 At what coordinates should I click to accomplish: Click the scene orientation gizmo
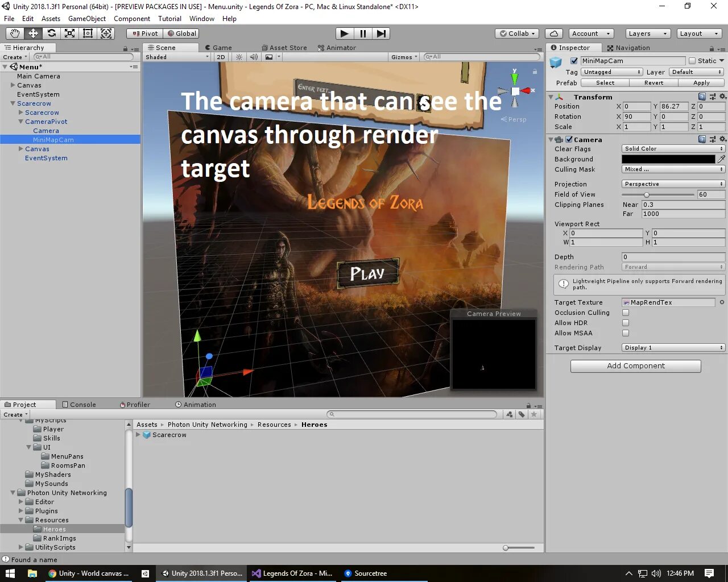point(515,90)
